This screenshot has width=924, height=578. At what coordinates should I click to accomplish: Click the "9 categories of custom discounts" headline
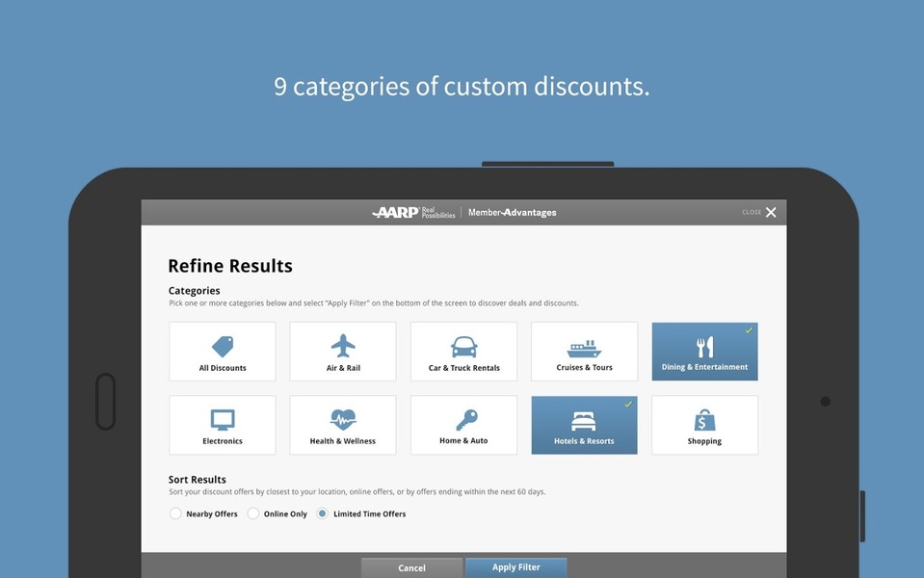[462, 87]
